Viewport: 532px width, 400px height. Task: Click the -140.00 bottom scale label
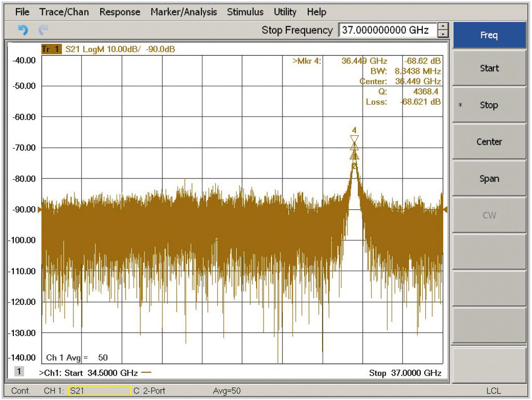point(22,358)
